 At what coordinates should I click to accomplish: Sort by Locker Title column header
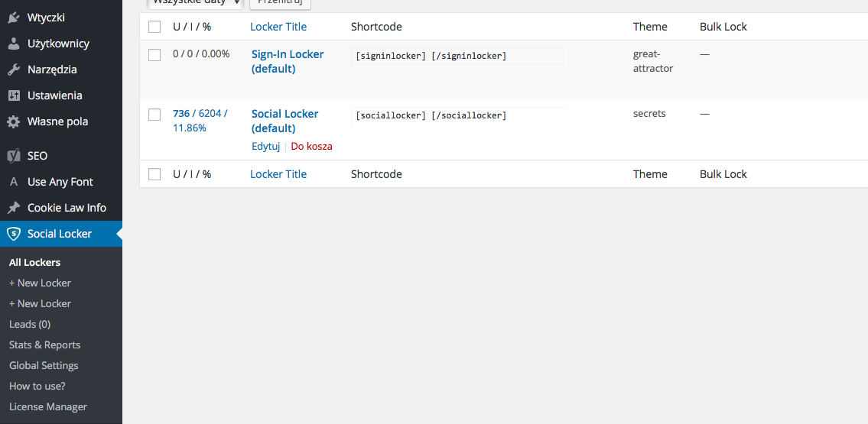(278, 27)
